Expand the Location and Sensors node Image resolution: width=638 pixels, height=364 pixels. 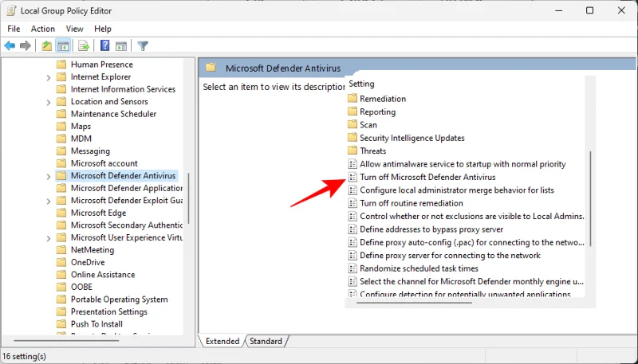pyautogui.click(x=49, y=102)
